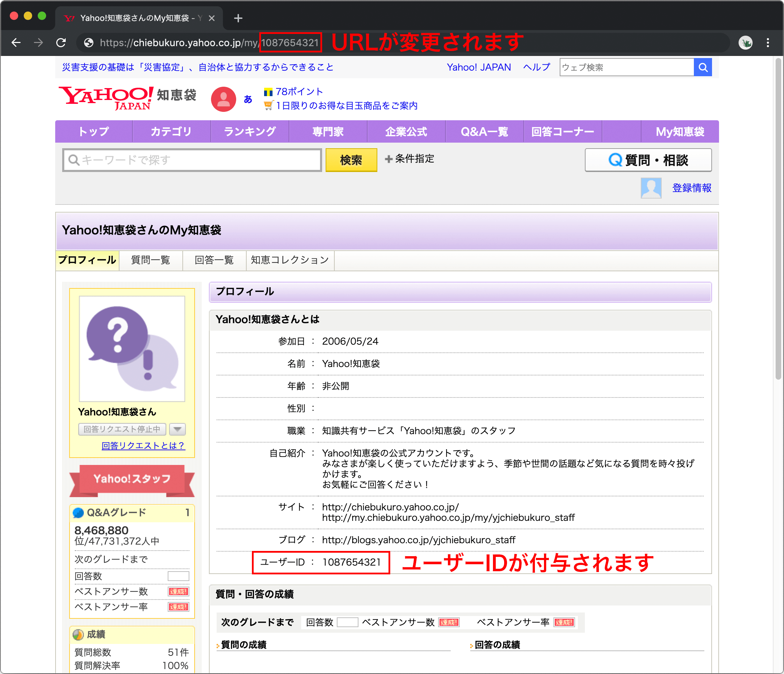Click the red user avatar icon
Image resolution: width=784 pixels, height=674 pixels.
pos(223,99)
